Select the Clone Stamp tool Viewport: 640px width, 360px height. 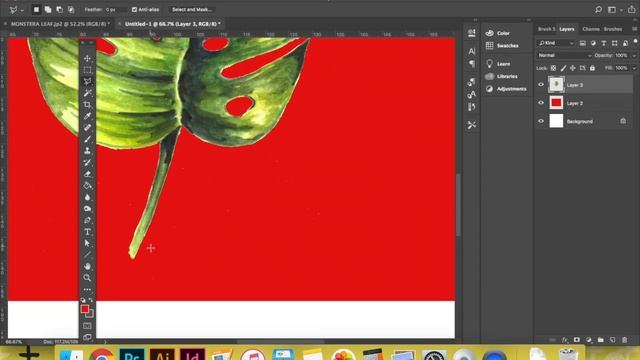87,151
